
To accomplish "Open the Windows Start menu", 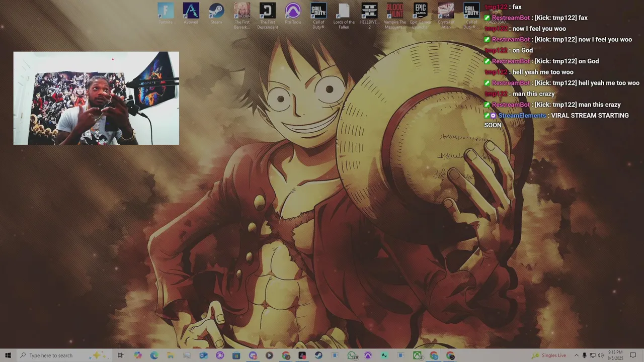I will coord(8,355).
